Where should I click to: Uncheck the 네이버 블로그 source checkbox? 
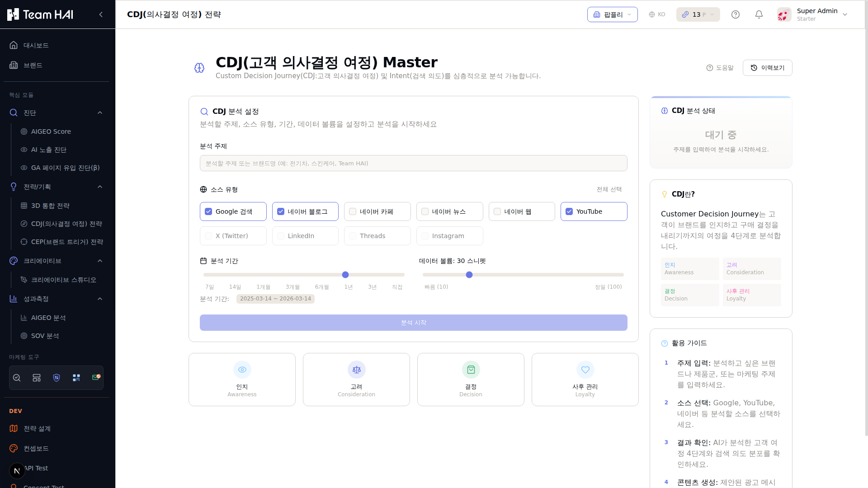point(281,211)
